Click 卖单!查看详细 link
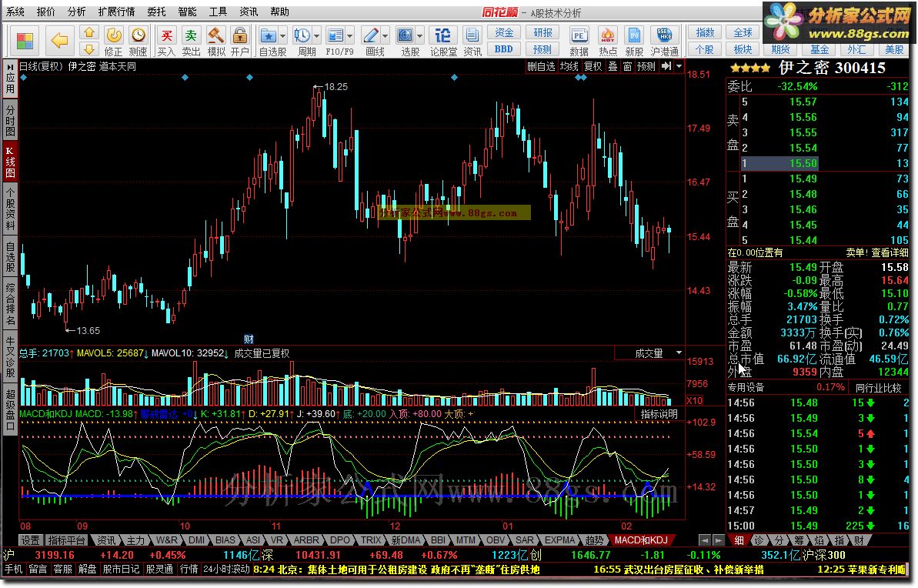This screenshot has height=588, width=918. coord(877,252)
